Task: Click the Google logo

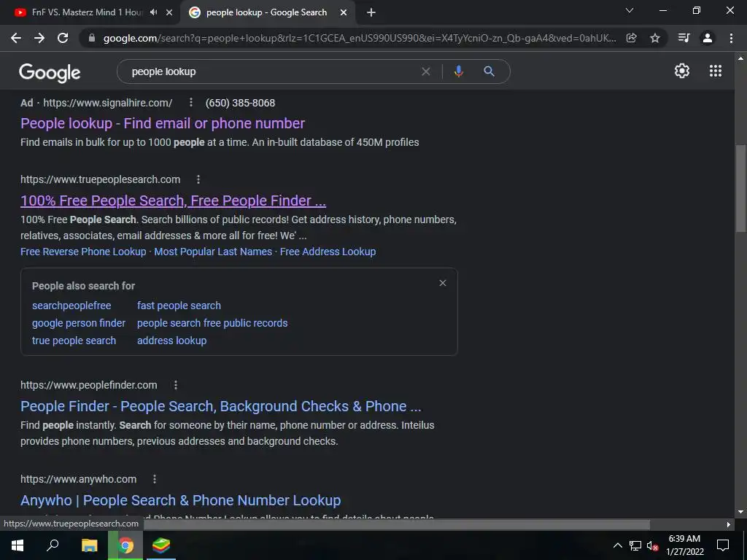Action: click(50, 73)
